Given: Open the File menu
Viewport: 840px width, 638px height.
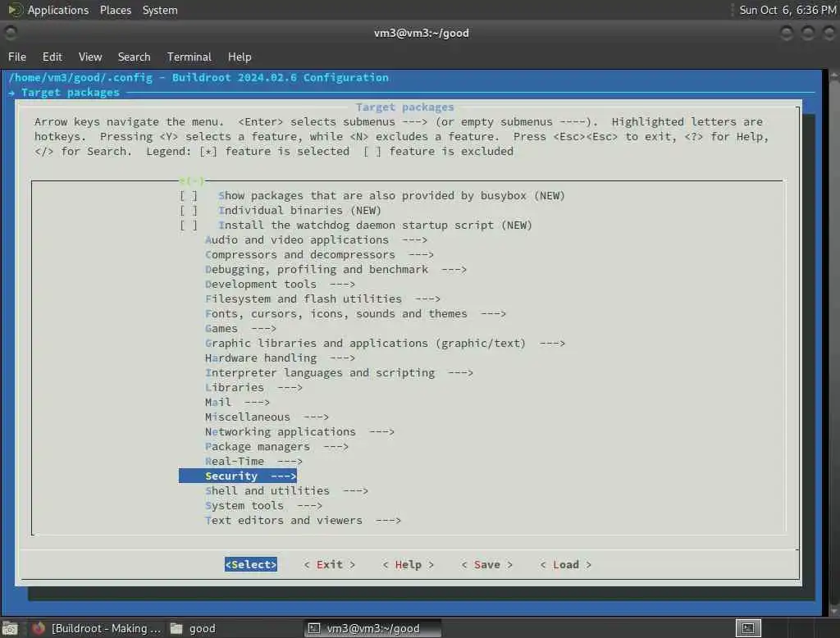Looking at the screenshot, I should click(x=17, y=57).
